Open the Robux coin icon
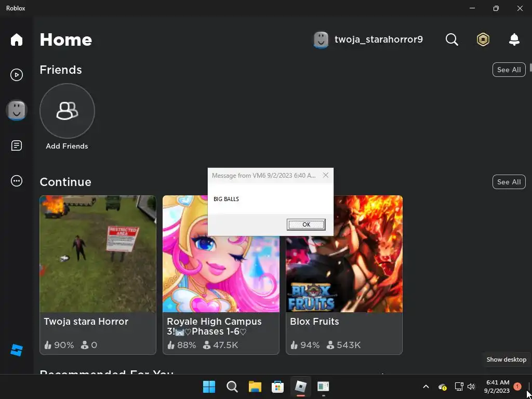Image resolution: width=532 pixels, height=399 pixels. coord(483,39)
